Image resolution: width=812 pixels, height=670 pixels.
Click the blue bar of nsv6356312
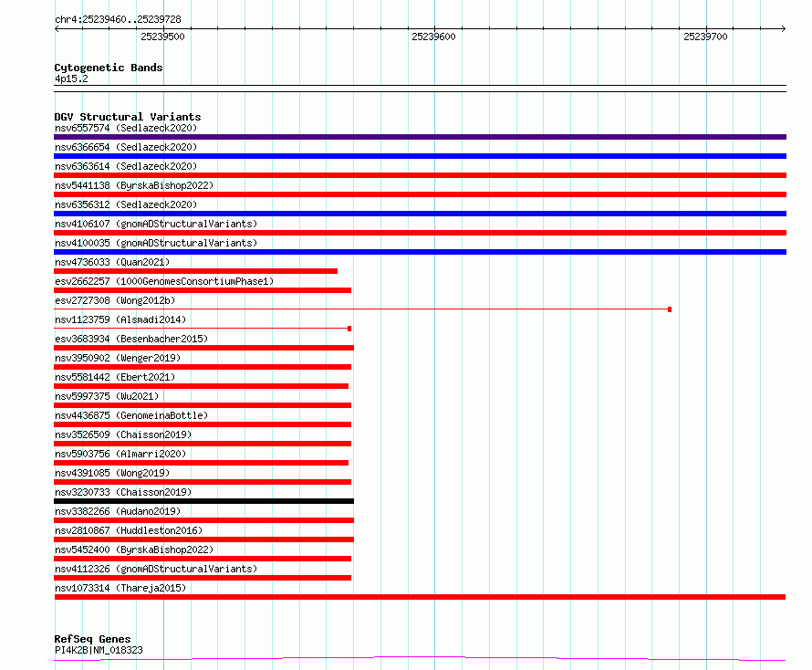pyautogui.click(x=420, y=214)
